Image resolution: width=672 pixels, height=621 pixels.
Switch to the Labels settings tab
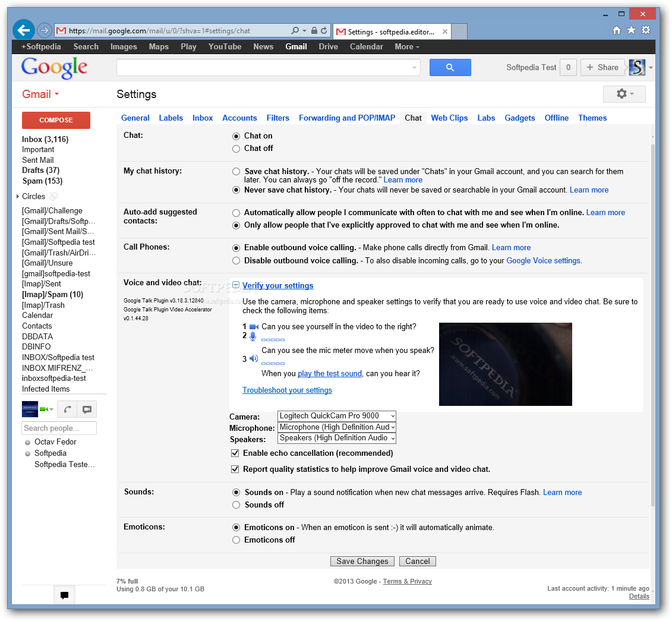(x=171, y=118)
